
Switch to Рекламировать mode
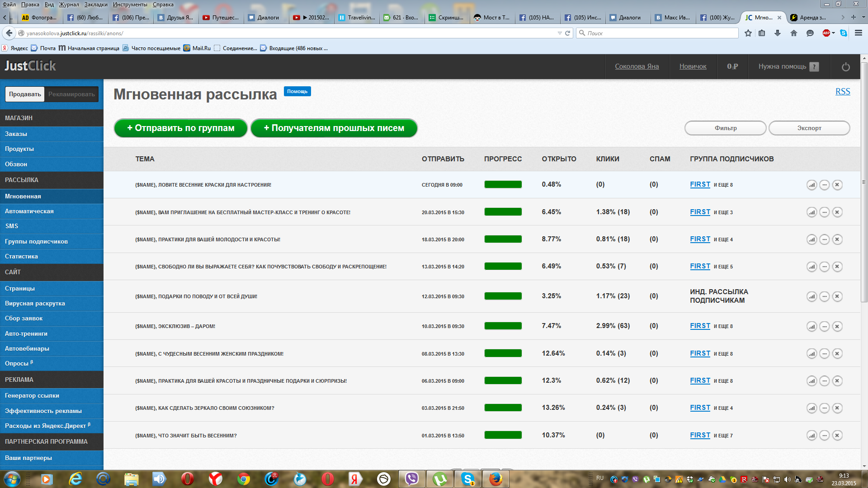pyautogui.click(x=71, y=94)
